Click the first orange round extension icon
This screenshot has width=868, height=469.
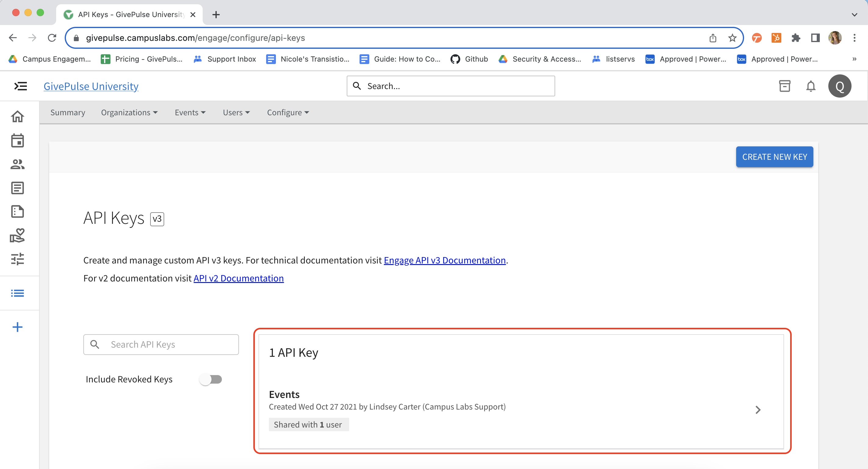point(757,38)
